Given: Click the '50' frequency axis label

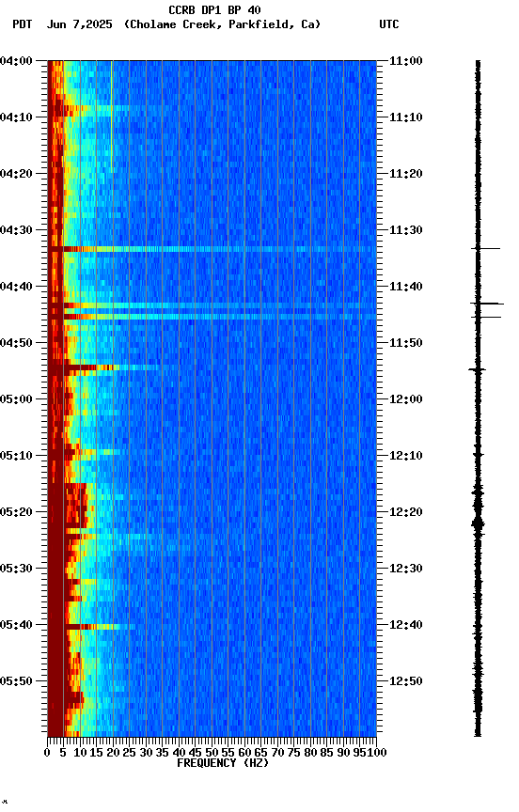Looking at the screenshot, I should pyautogui.click(x=212, y=753).
